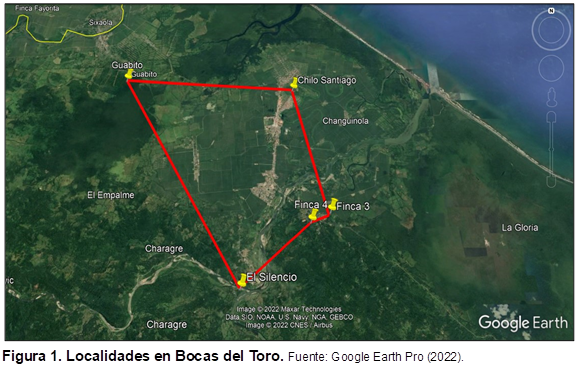Click the Google Earth logo
Screen dimensions: 585x377
pyautogui.click(x=523, y=323)
